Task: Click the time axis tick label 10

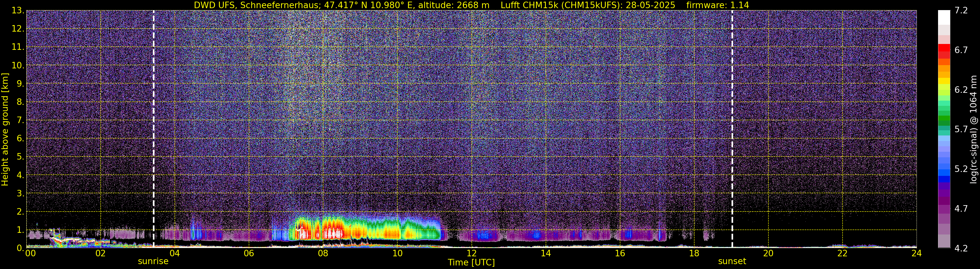Action: point(397,253)
